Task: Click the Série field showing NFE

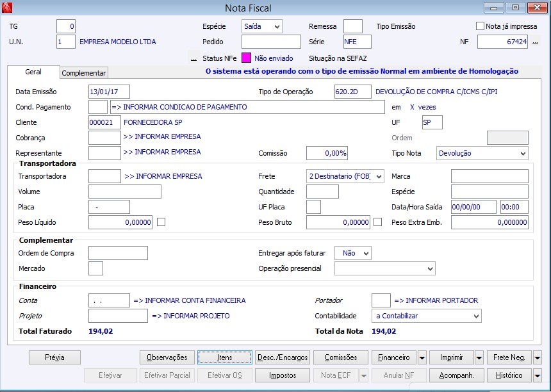Action: pyautogui.click(x=358, y=42)
